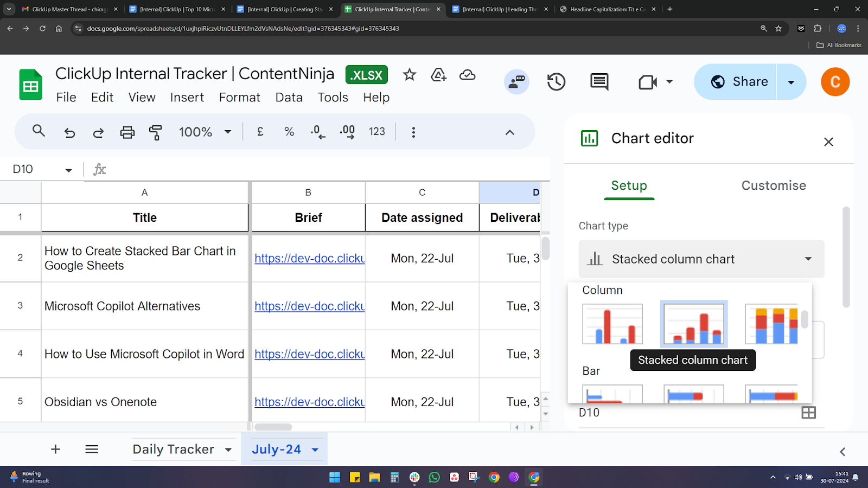
Task: Switch to the Daily Tracker sheet tab
Action: (x=173, y=450)
